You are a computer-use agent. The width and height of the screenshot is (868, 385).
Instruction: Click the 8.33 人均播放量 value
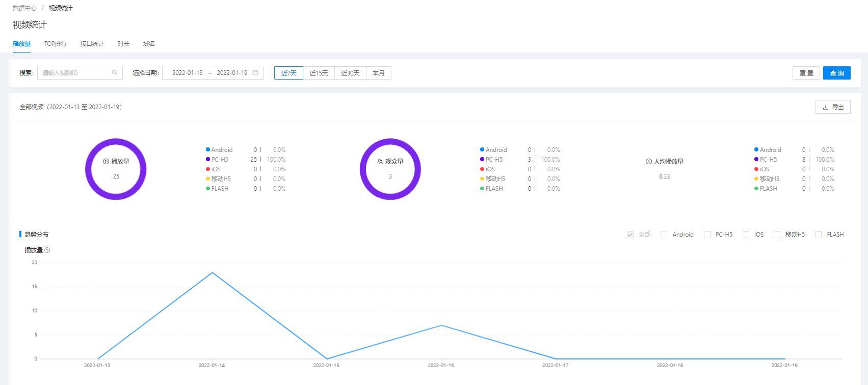click(x=664, y=176)
